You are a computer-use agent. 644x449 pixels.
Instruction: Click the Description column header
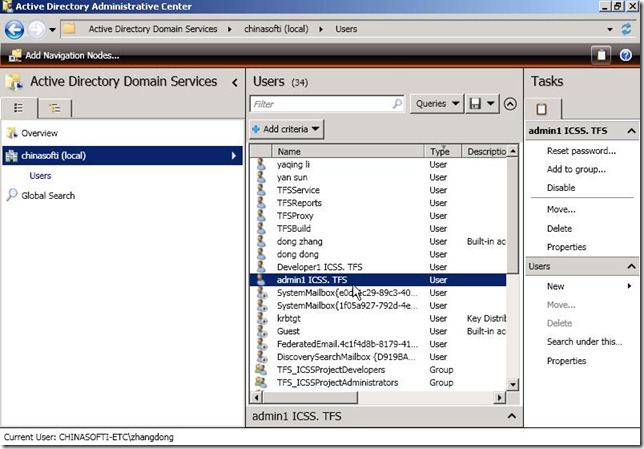(x=485, y=152)
